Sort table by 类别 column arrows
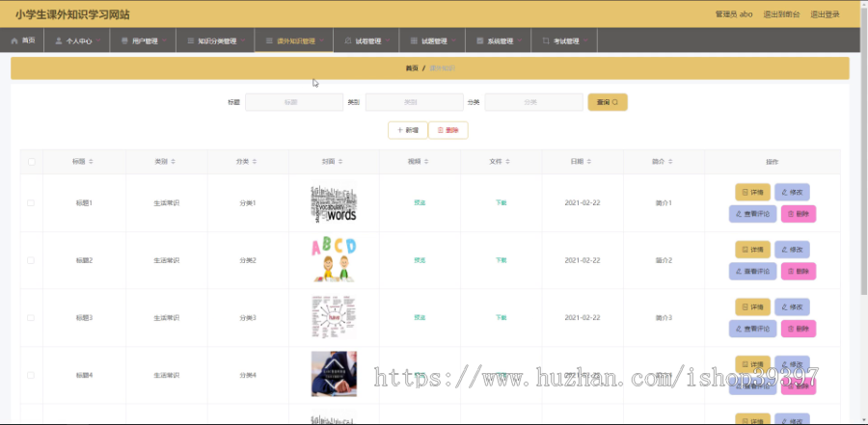This screenshot has height=425, width=868. [x=173, y=162]
